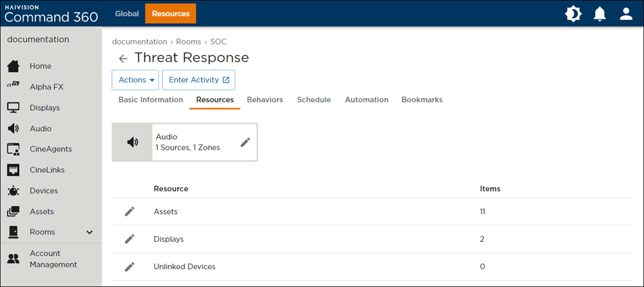Click the speaker thumbnail on Audio card
644x287 pixels.
(x=132, y=143)
